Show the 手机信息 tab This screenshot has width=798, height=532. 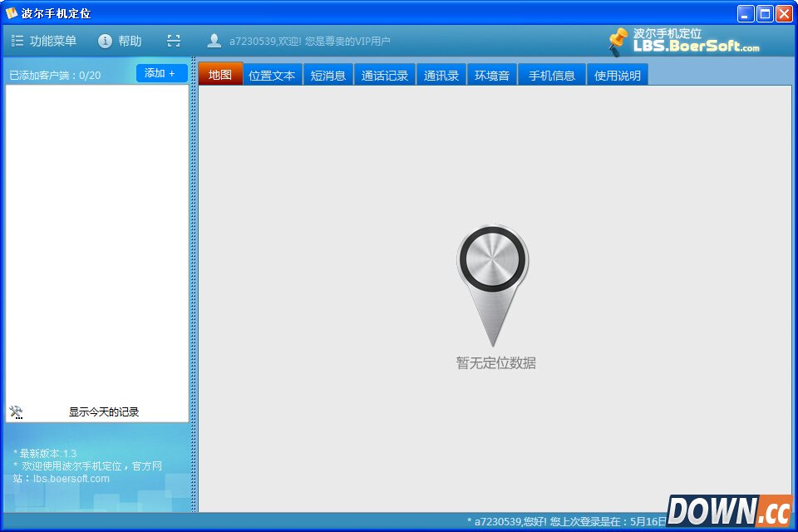coord(552,75)
